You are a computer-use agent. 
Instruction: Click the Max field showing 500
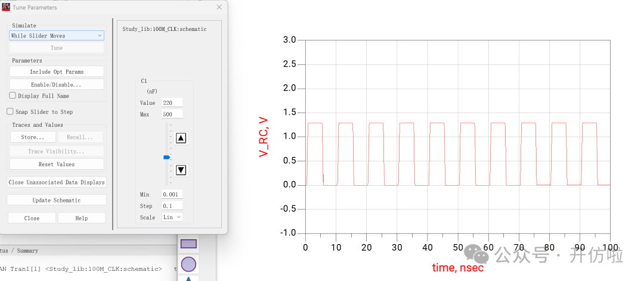[x=172, y=114]
